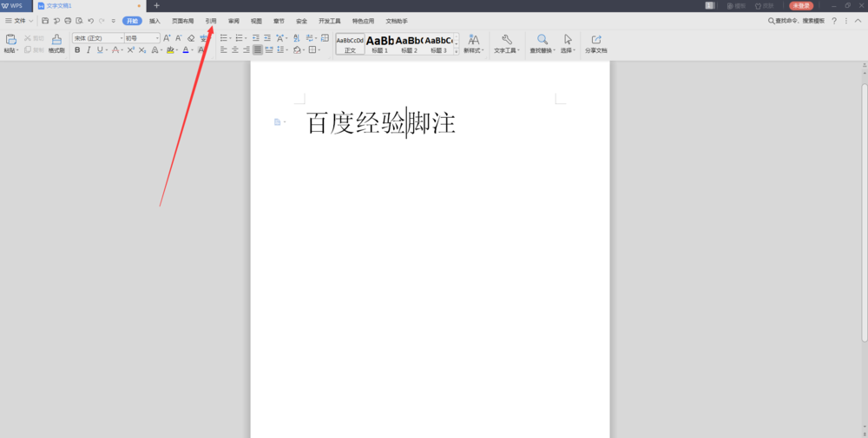Select the 开始 (Home) tab
Screen dimensions: 868x438
pyautogui.click(x=132, y=21)
